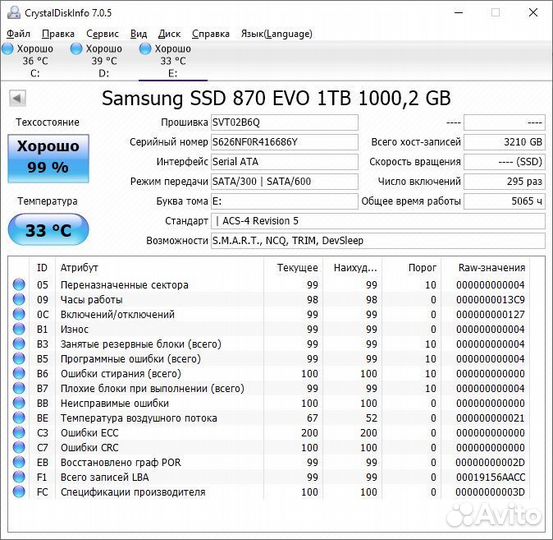This screenshot has height=540, width=553.
Task: Click status icon of attribute B3 row
Action: click(19, 344)
